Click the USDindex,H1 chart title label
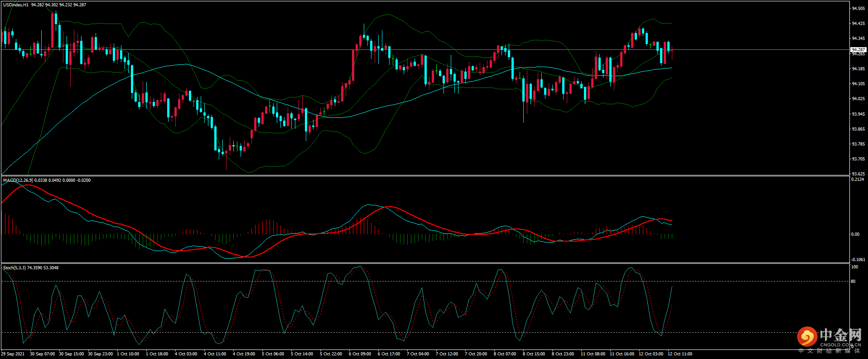The width and height of the screenshot is (868, 359). click(x=16, y=5)
